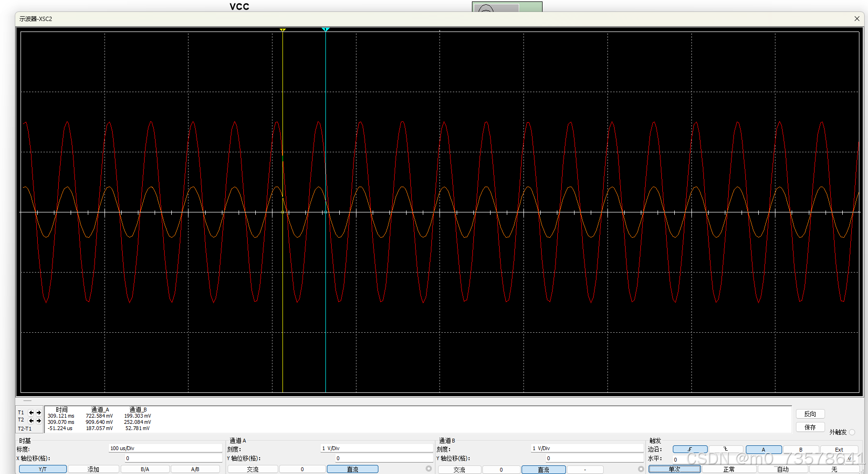Set channel A coupling to 交流 (AC)
The width and height of the screenshot is (868, 474).
coord(252,469)
